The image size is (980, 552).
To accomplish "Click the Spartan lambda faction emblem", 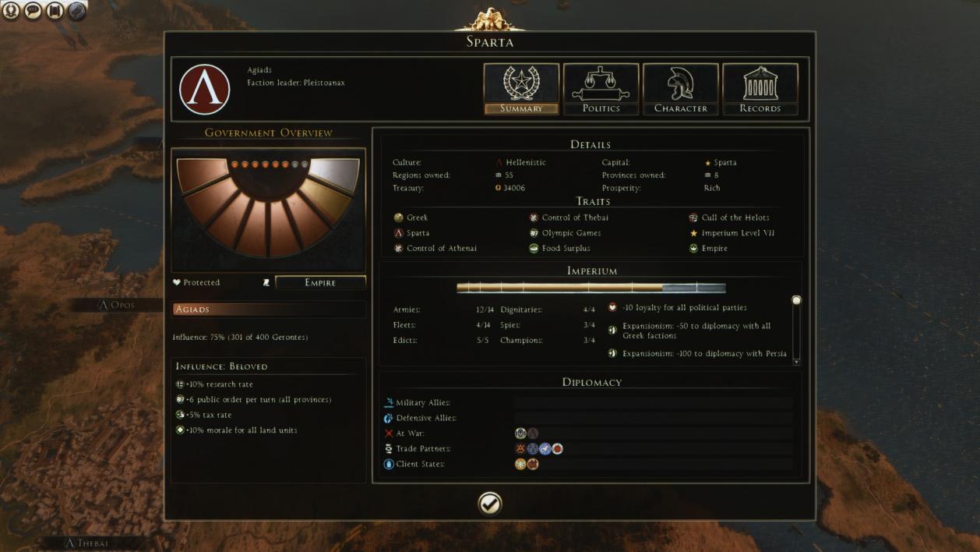I will pyautogui.click(x=205, y=90).
